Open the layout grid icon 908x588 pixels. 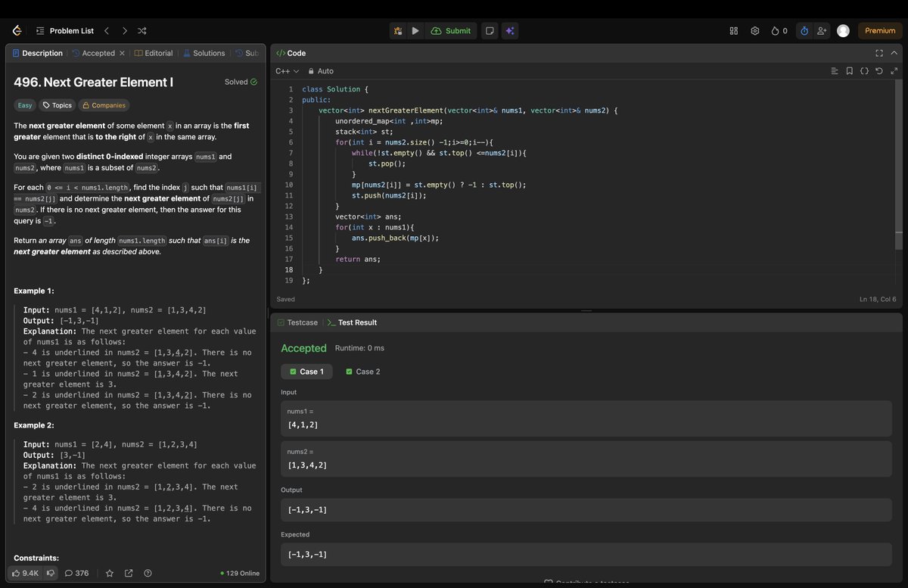(x=733, y=31)
